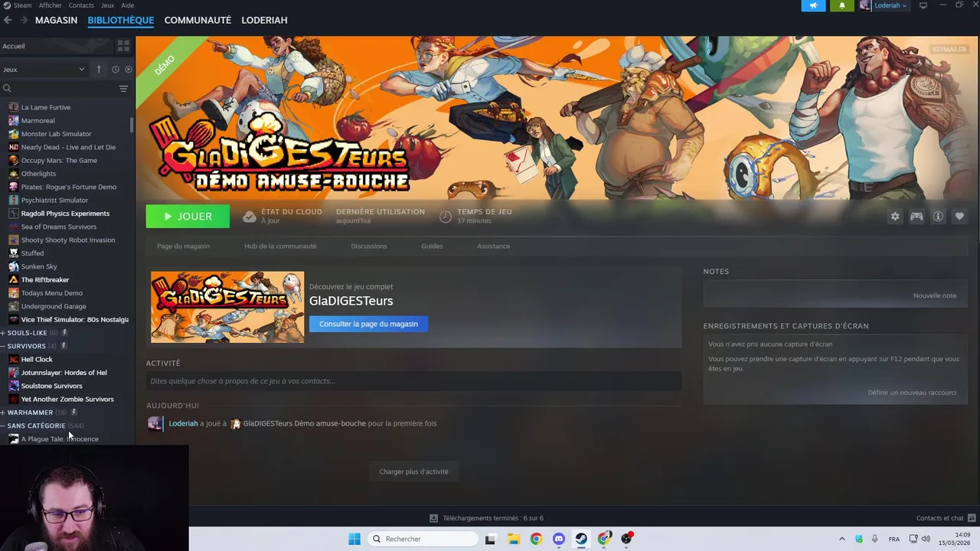This screenshot has width=980, height=551.
Task: Go to COMMUNAUTÉ tab
Action: click(x=198, y=20)
